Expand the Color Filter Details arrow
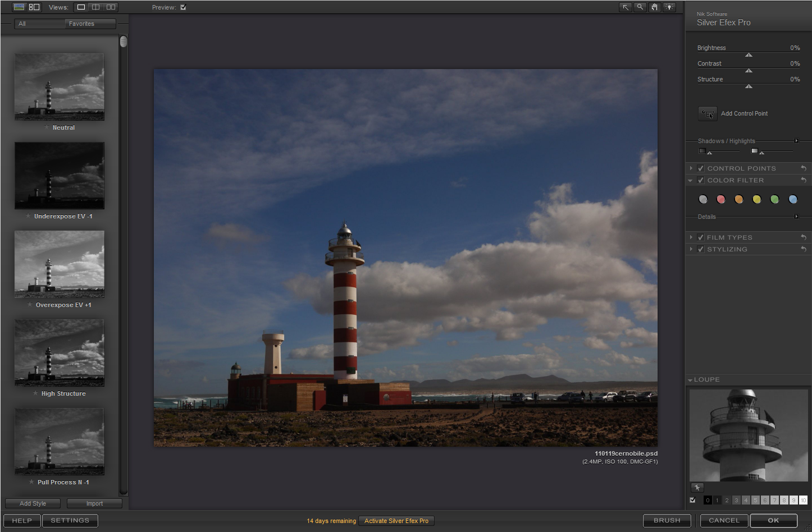812x532 pixels. coord(796,217)
